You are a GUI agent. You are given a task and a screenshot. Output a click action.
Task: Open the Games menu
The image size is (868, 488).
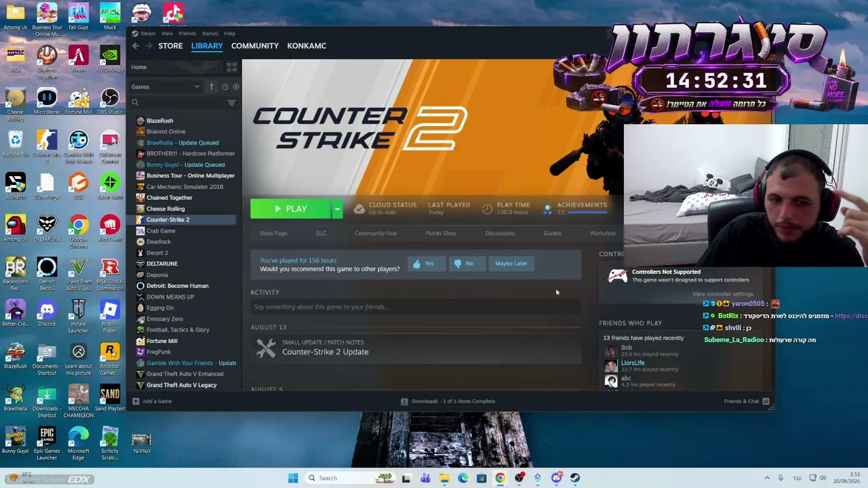click(x=210, y=33)
